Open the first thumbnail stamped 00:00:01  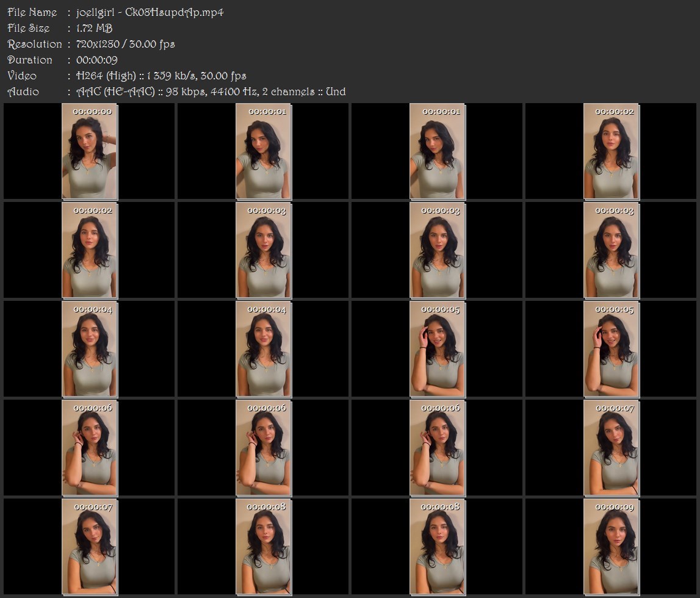[264, 151]
